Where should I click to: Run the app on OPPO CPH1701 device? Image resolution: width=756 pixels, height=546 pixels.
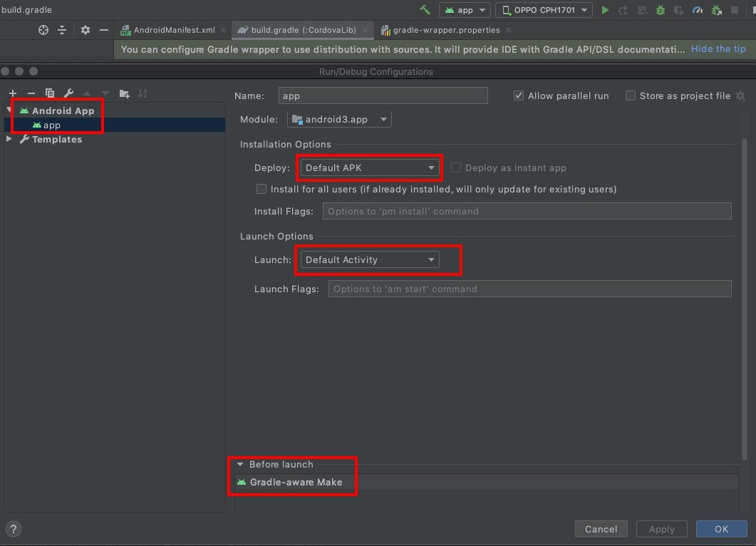click(x=605, y=10)
